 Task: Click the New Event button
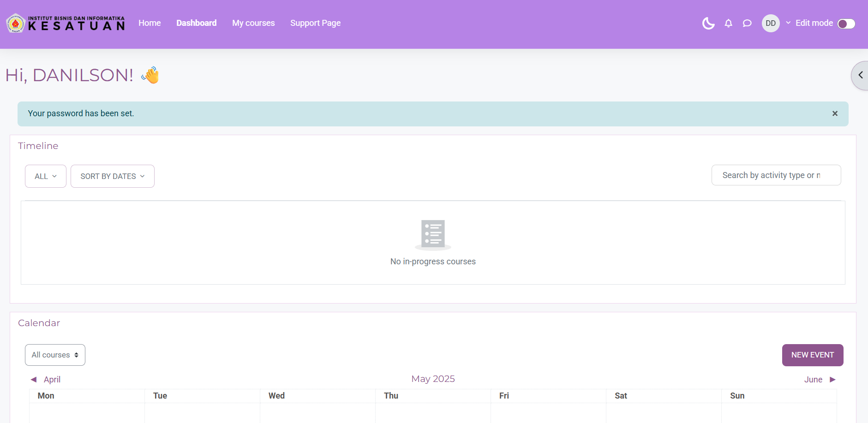click(x=812, y=355)
